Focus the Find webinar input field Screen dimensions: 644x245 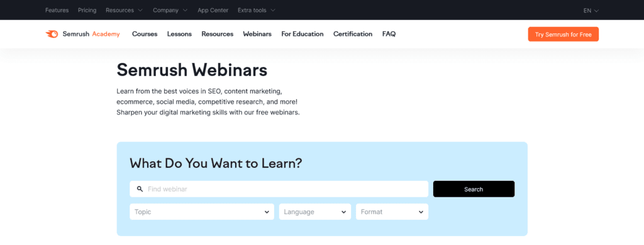point(279,189)
